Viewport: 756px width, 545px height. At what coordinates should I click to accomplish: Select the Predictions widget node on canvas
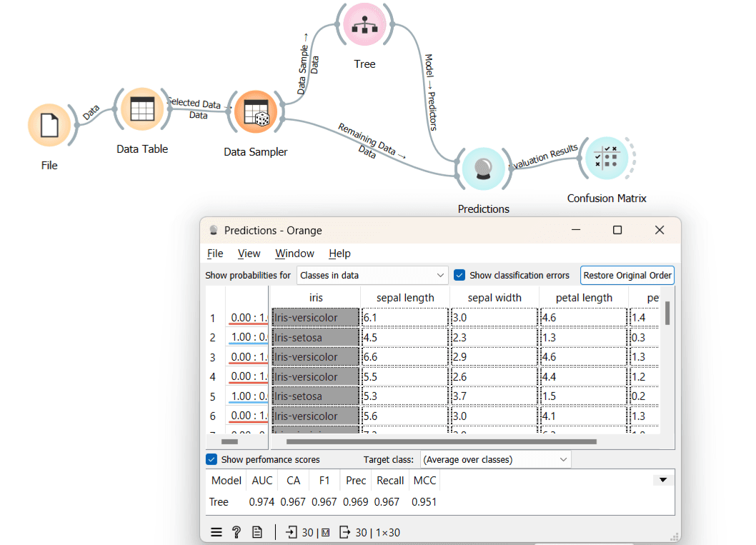click(483, 169)
